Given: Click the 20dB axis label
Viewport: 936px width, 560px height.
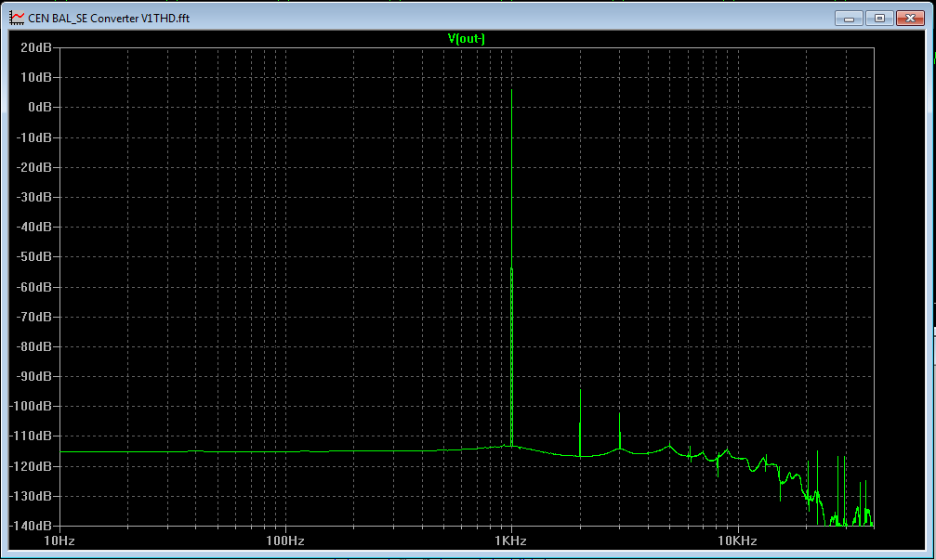Looking at the screenshot, I should coord(36,47).
